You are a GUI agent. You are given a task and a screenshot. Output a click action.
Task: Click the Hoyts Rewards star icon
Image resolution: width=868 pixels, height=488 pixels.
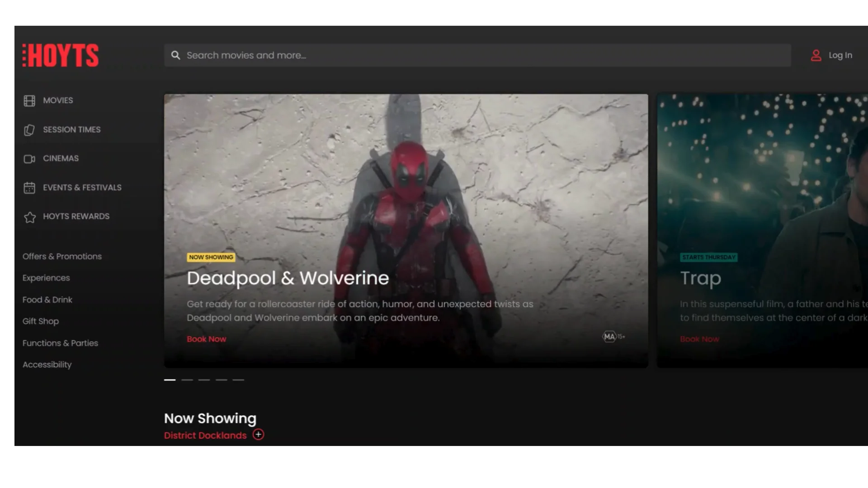(x=30, y=217)
